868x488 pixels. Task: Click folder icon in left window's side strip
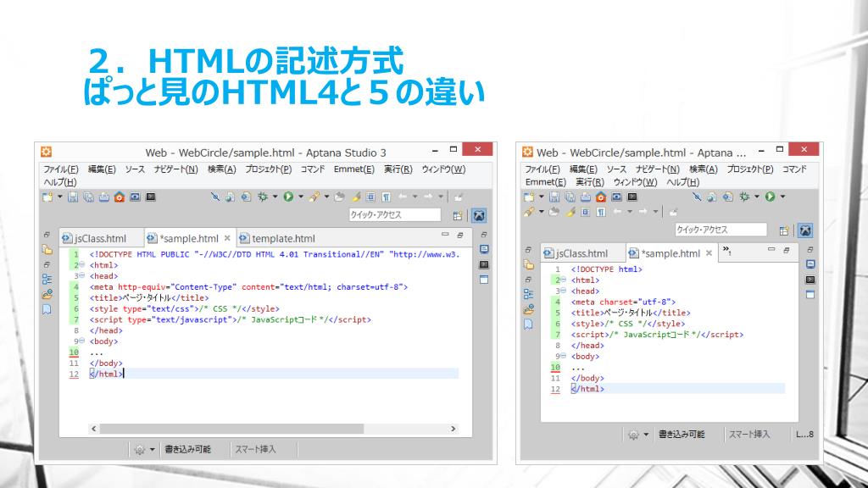(47, 250)
